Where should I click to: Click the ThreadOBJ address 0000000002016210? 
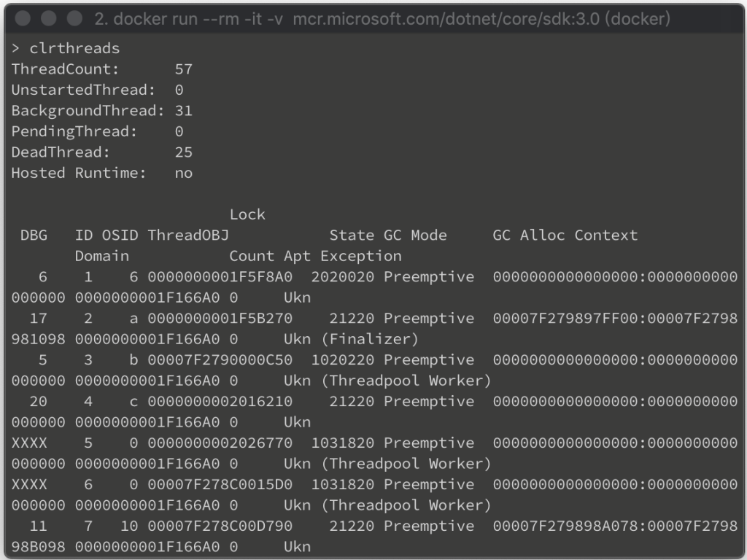(x=220, y=402)
